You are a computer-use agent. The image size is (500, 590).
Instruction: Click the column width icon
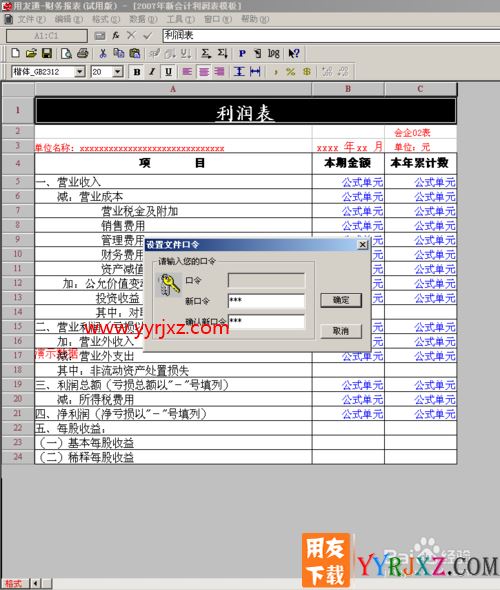click(255, 71)
